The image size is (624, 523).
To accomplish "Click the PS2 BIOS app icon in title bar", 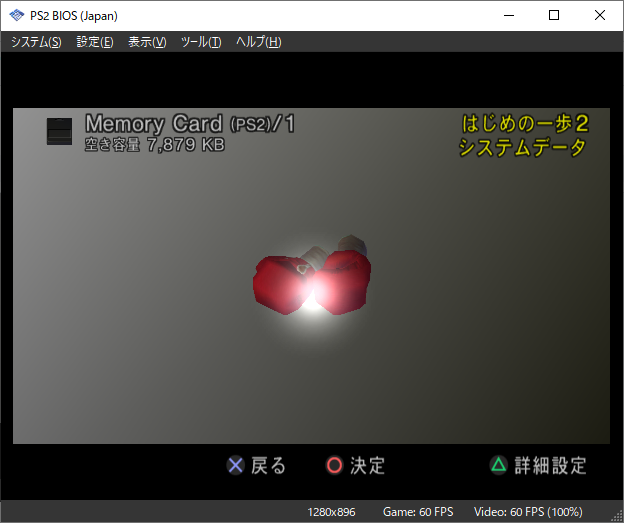I will pos(16,16).
